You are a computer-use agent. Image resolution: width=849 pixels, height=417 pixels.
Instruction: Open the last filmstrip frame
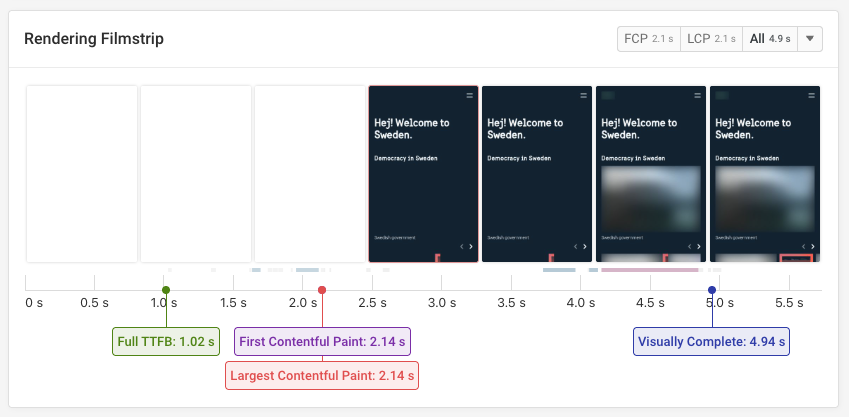pyautogui.click(x=765, y=174)
